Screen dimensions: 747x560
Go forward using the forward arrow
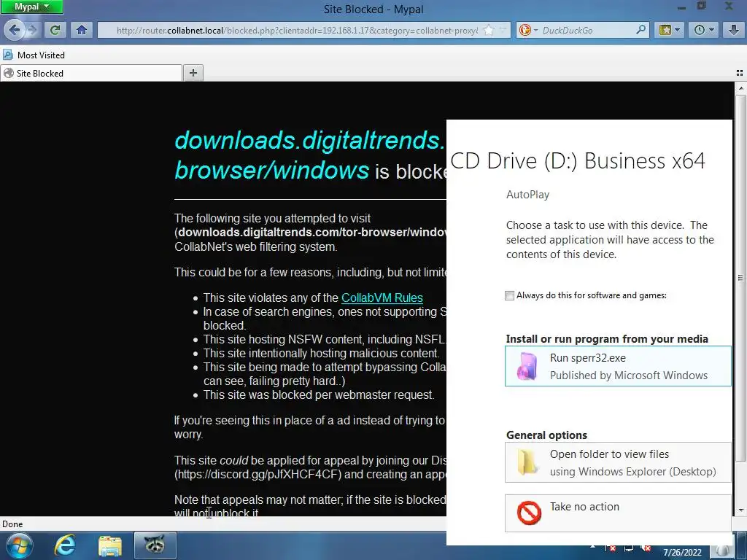click(32, 30)
